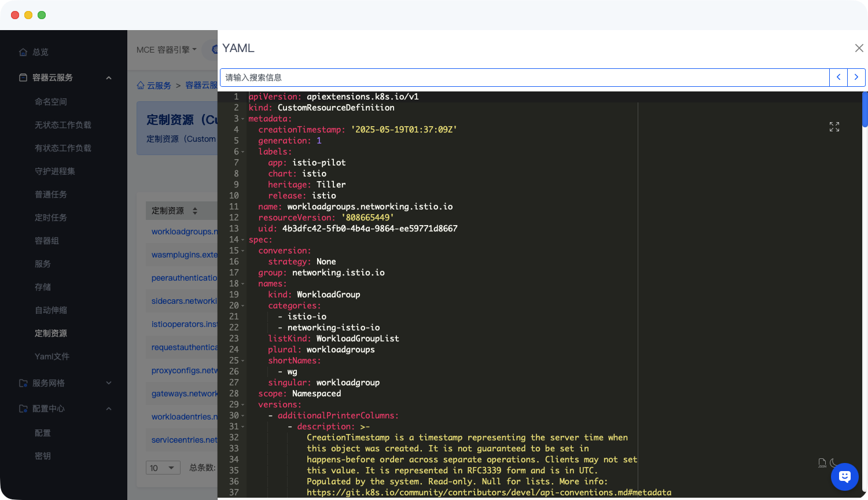The height and width of the screenshot is (500, 868).
Task: Click the fullscreen expand icon in editor
Action: tap(834, 127)
